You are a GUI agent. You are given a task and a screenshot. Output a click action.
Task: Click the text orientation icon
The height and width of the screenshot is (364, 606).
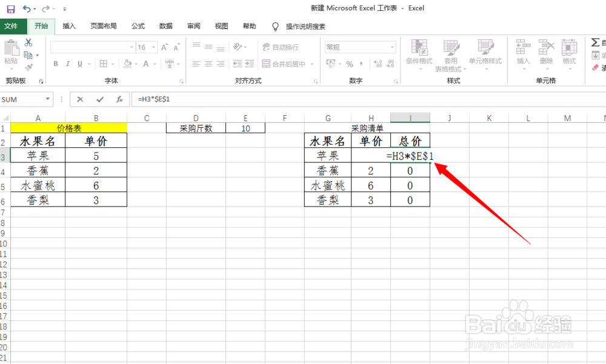click(x=238, y=47)
